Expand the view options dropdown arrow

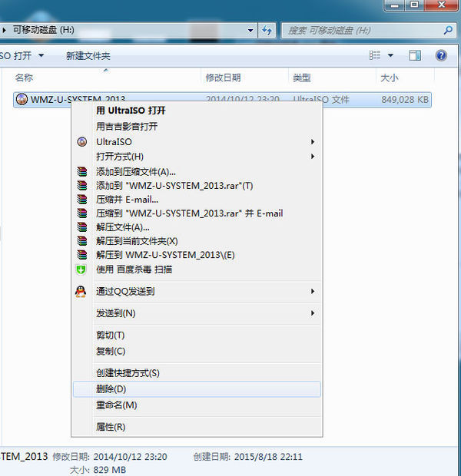390,55
